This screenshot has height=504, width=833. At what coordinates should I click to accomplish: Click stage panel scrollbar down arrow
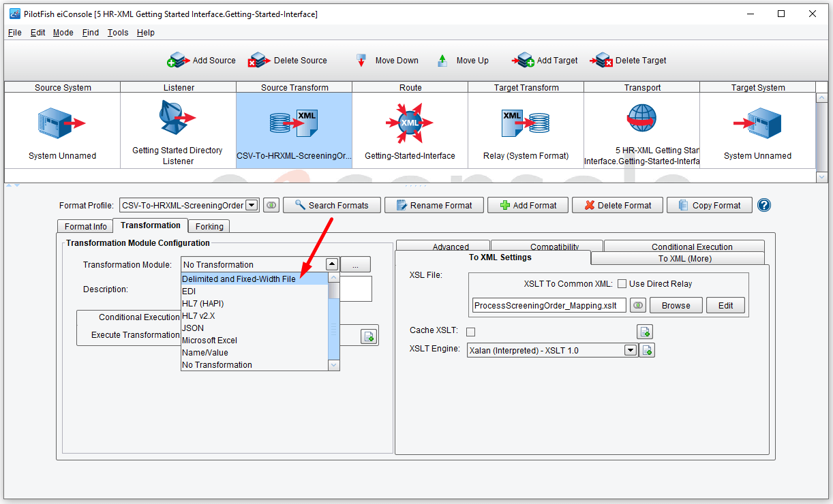(821, 177)
